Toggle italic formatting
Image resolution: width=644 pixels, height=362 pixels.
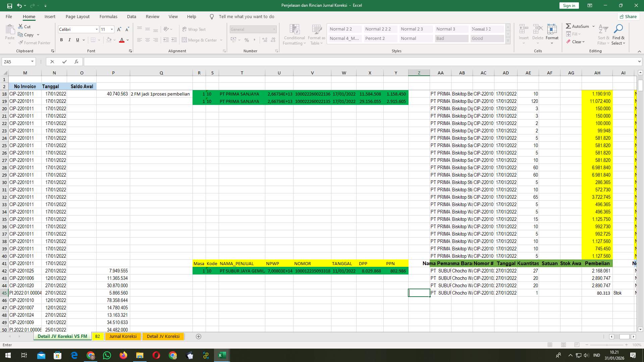click(69, 40)
